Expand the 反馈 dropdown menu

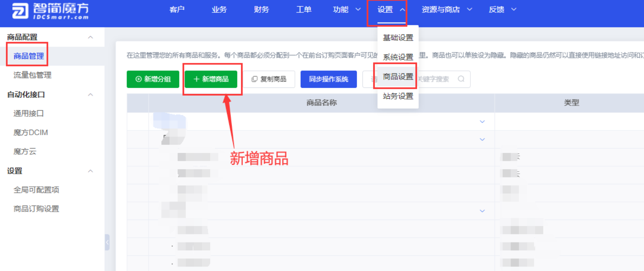[502, 9]
